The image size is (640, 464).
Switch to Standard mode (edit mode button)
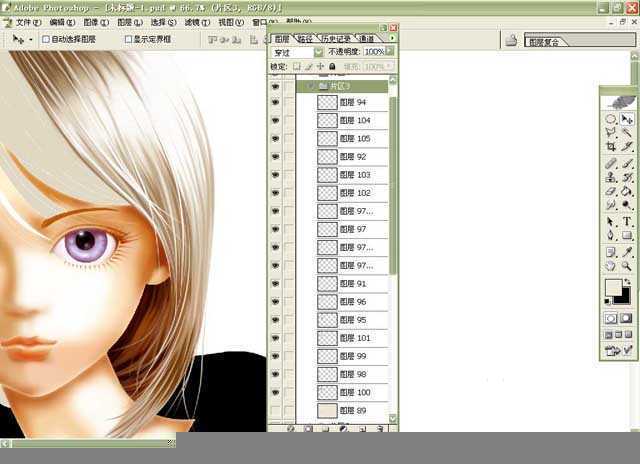tap(611, 318)
